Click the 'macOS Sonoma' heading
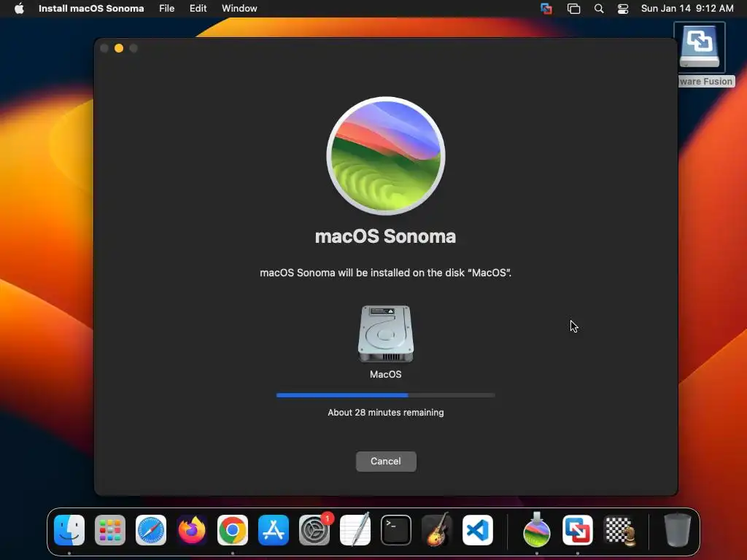The image size is (747, 560). pyautogui.click(x=386, y=236)
